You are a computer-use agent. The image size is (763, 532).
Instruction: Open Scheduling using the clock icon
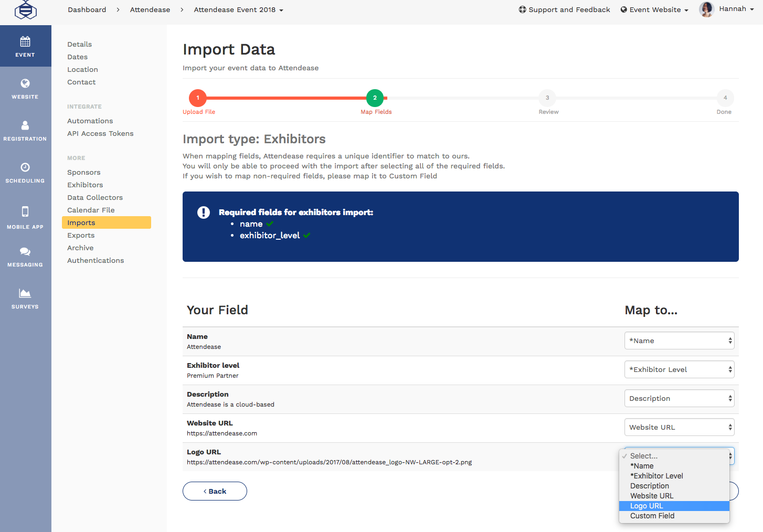[25, 168]
